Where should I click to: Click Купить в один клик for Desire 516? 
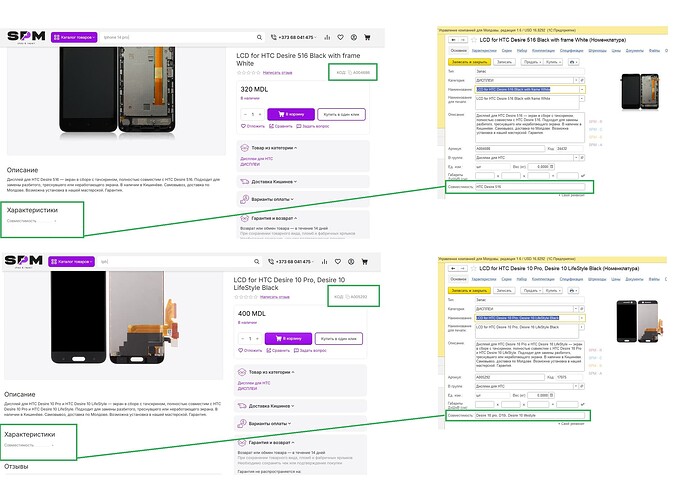click(x=341, y=114)
